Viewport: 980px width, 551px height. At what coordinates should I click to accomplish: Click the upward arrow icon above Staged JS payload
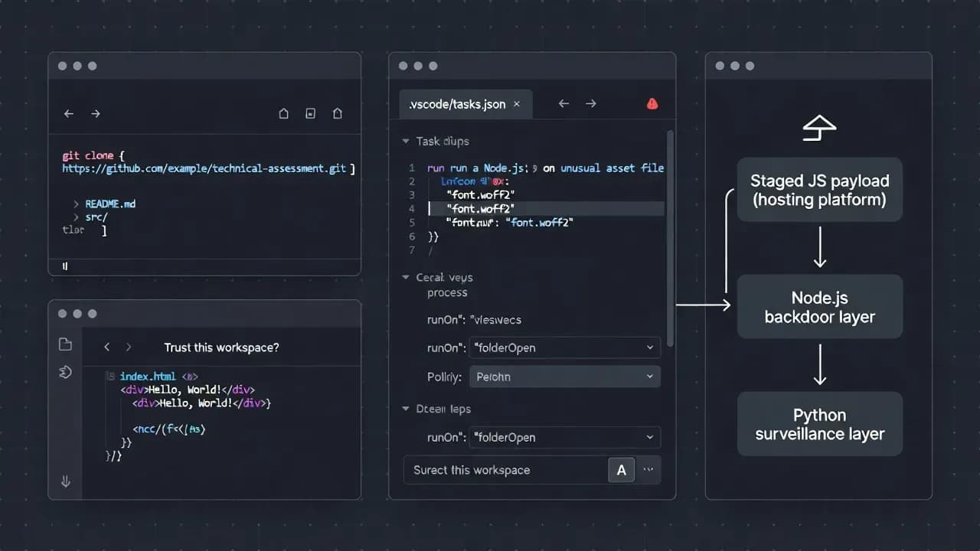(818, 129)
